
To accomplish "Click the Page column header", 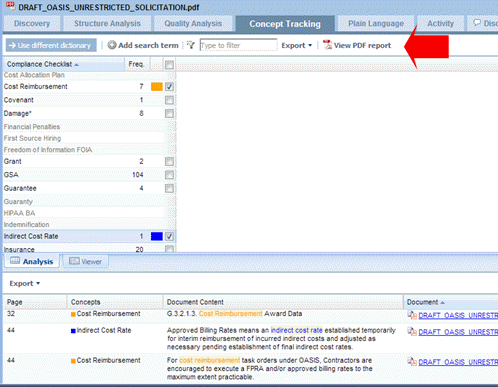I will coord(35,302).
